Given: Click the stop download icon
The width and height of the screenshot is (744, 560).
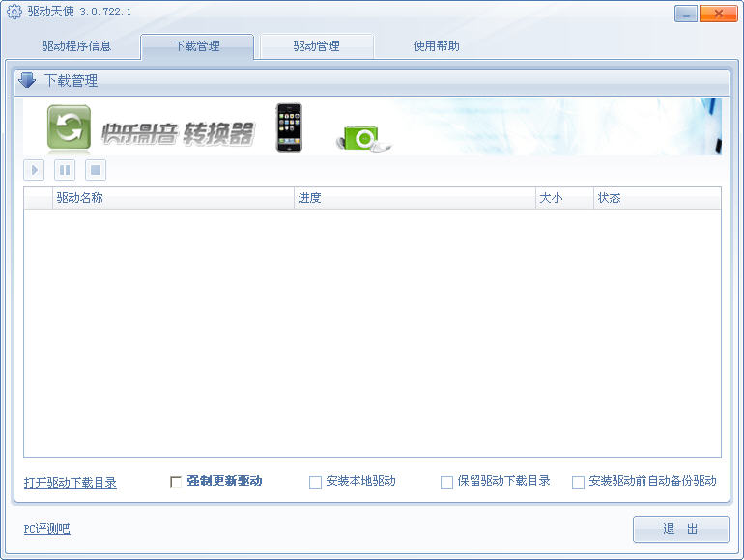Looking at the screenshot, I should pyautogui.click(x=95, y=171).
